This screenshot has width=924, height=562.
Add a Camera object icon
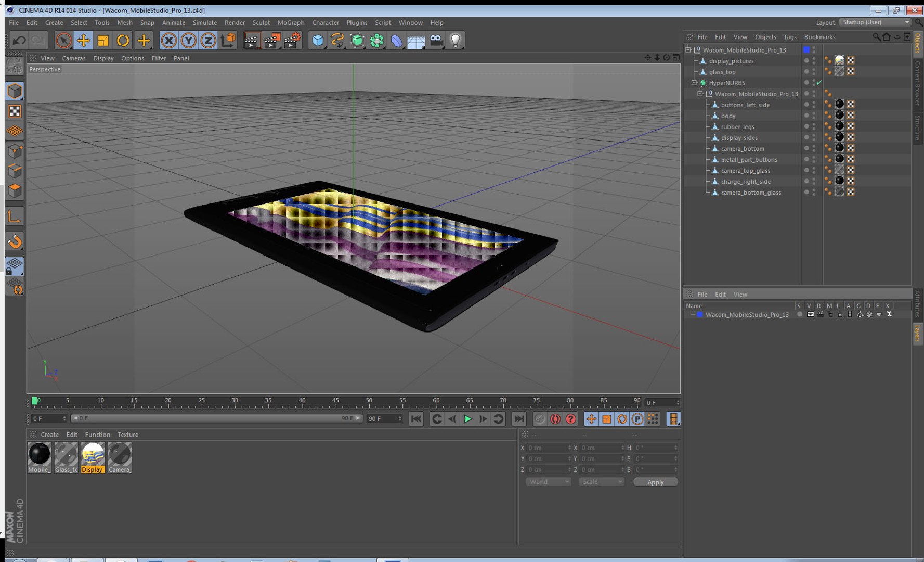pyautogui.click(x=436, y=40)
